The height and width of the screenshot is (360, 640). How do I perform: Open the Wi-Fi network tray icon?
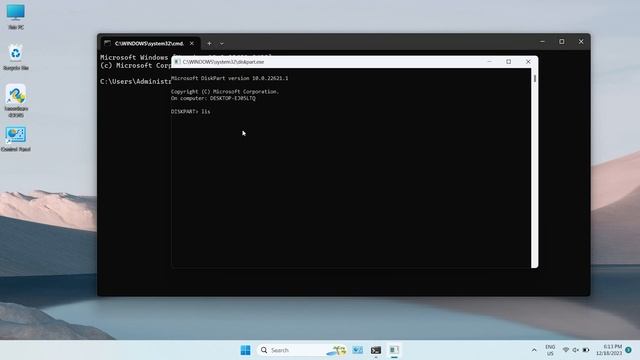click(x=566, y=350)
